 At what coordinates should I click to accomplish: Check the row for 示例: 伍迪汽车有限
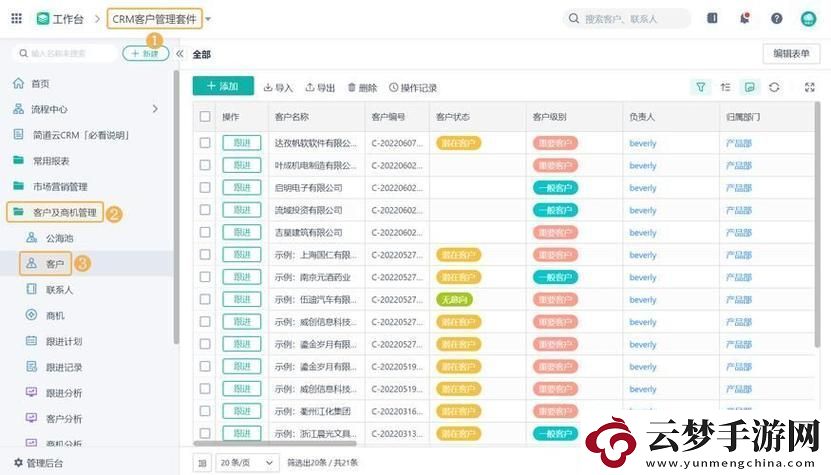tap(205, 299)
